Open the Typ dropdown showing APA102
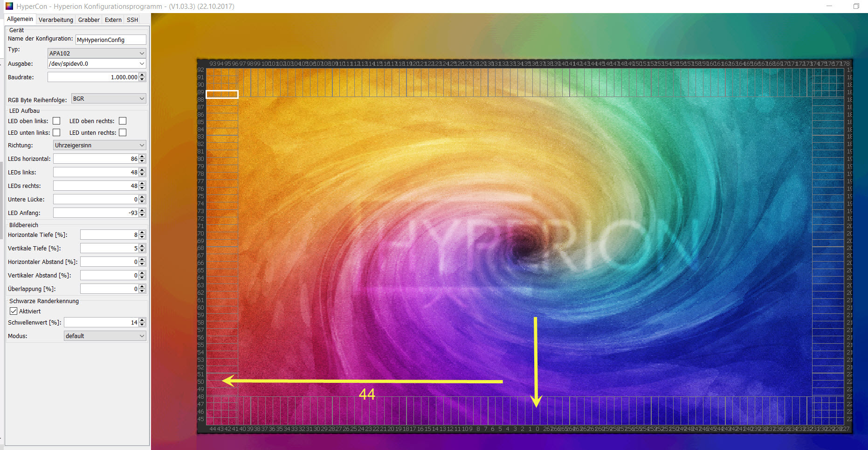The image size is (868, 450). [96, 53]
